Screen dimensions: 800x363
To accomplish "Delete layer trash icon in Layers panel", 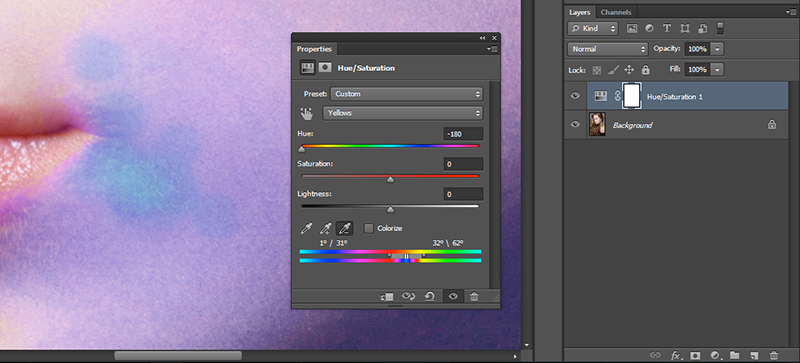I will tap(774, 355).
